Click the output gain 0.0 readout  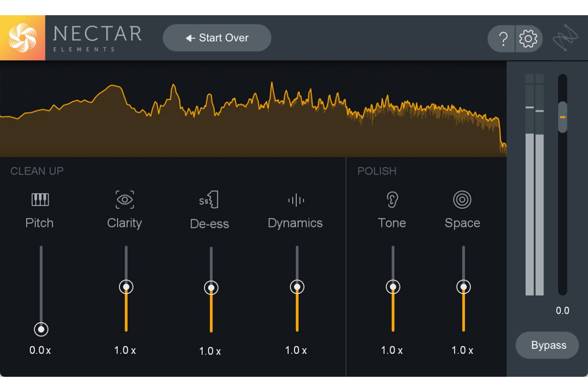563,311
